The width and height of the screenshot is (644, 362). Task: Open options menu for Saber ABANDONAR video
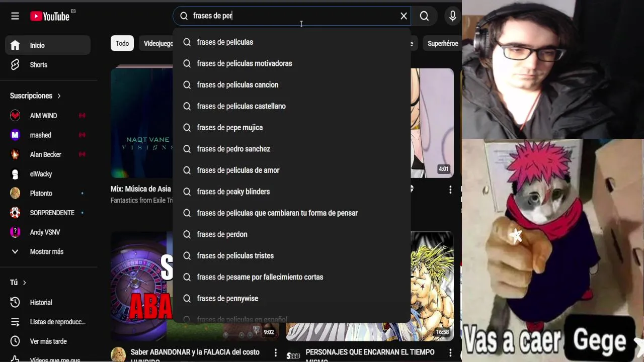pos(275,353)
